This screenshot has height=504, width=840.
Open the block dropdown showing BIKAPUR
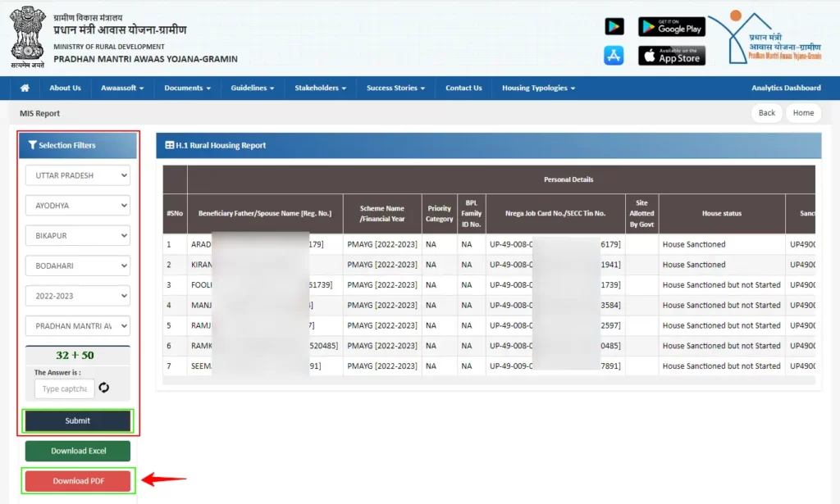(78, 235)
